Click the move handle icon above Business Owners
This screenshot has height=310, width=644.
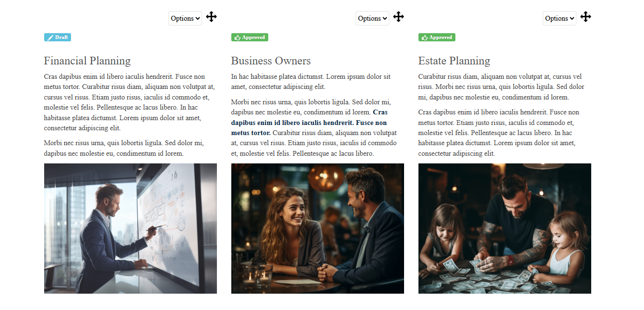coord(399,17)
